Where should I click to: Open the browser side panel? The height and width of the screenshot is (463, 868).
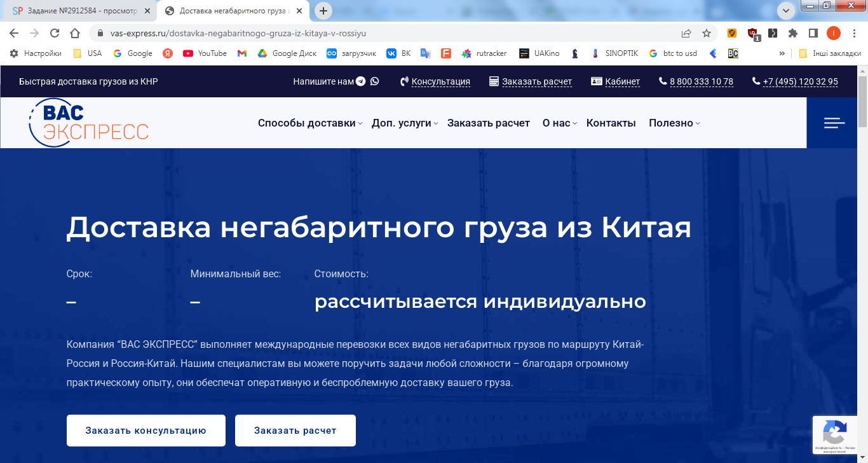(813, 33)
